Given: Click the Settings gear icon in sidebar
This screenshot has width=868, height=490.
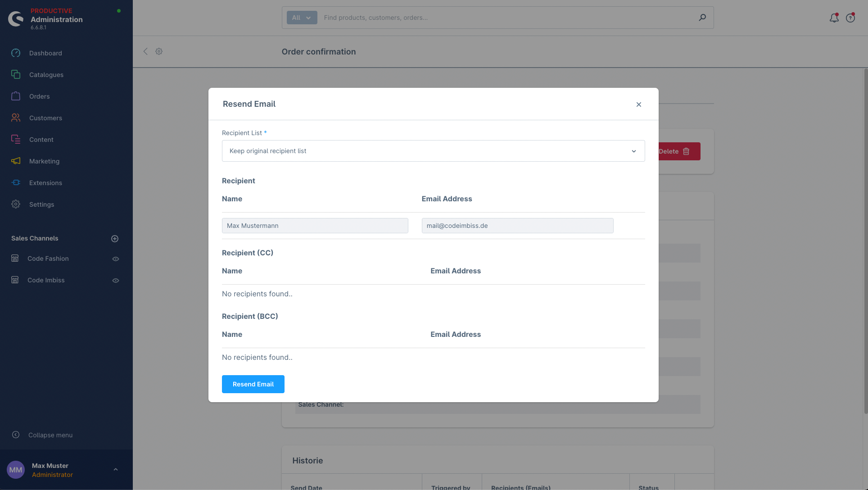Looking at the screenshot, I should [x=16, y=204].
